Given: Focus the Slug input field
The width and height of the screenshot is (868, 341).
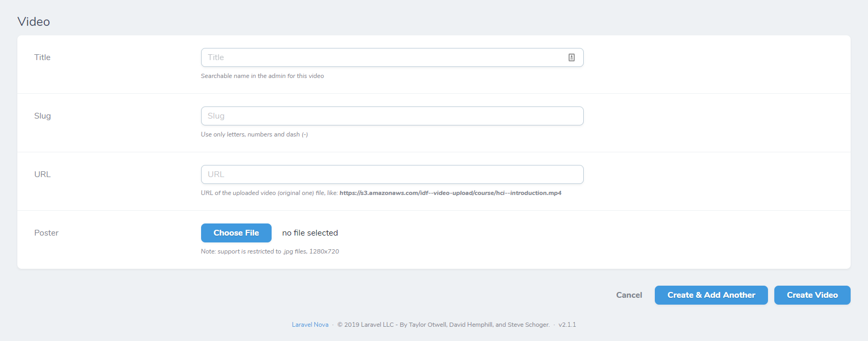Looking at the screenshot, I should [392, 116].
